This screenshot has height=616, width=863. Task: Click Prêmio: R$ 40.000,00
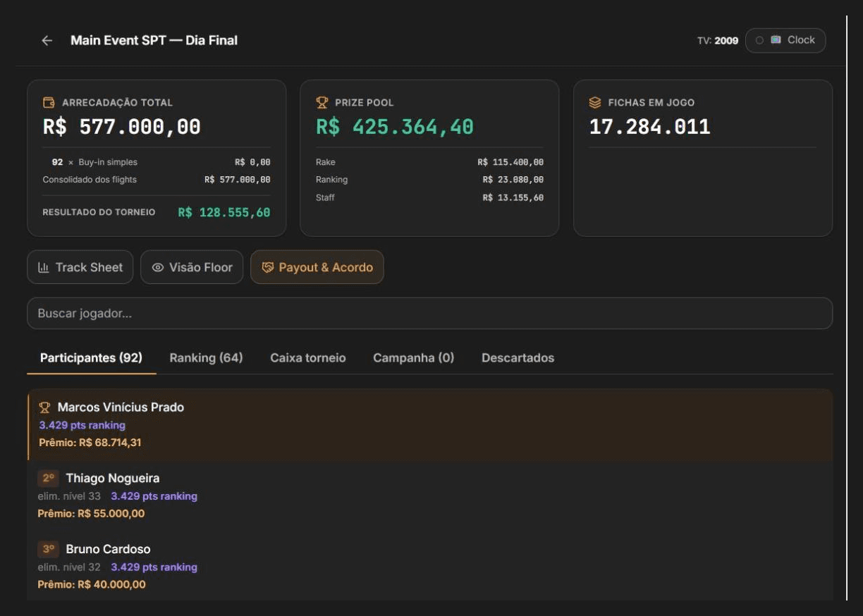pos(92,584)
